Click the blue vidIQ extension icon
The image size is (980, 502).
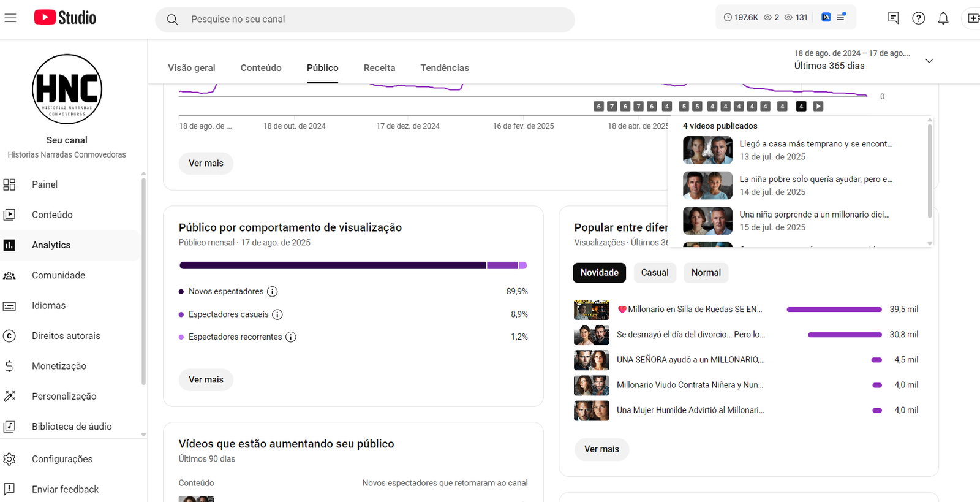pyautogui.click(x=826, y=17)
